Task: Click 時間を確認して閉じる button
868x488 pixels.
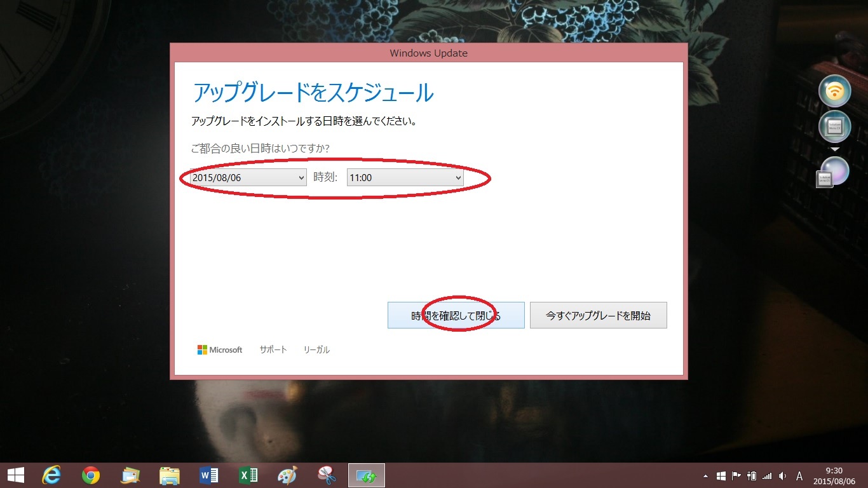Action: (456, 315)
